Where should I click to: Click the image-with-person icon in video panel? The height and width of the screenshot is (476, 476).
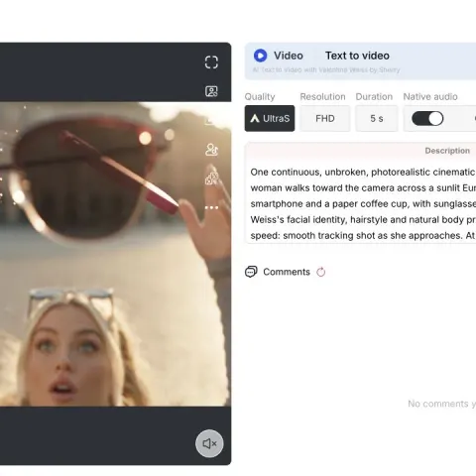point(211,91)
